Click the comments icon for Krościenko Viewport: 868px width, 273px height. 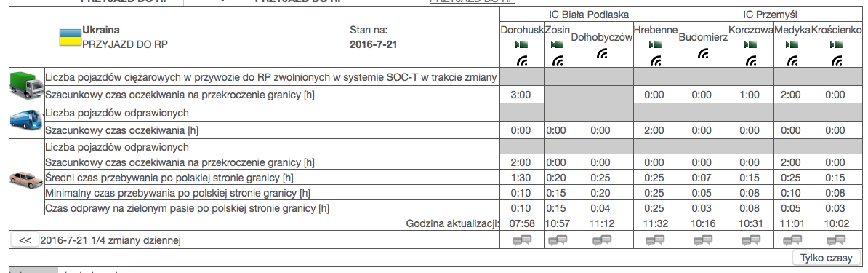pyautogui.click(x=836, y=240)
